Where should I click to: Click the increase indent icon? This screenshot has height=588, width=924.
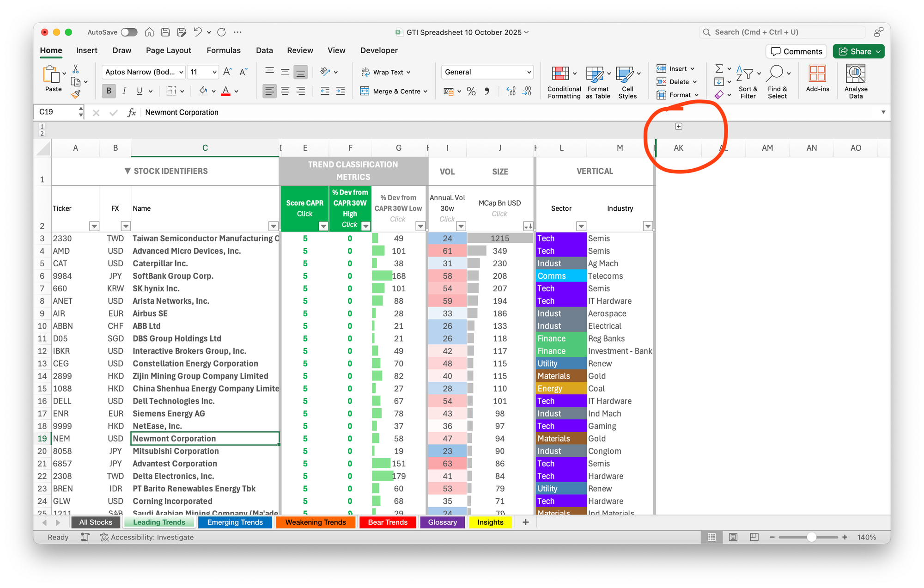pos(340,91)
